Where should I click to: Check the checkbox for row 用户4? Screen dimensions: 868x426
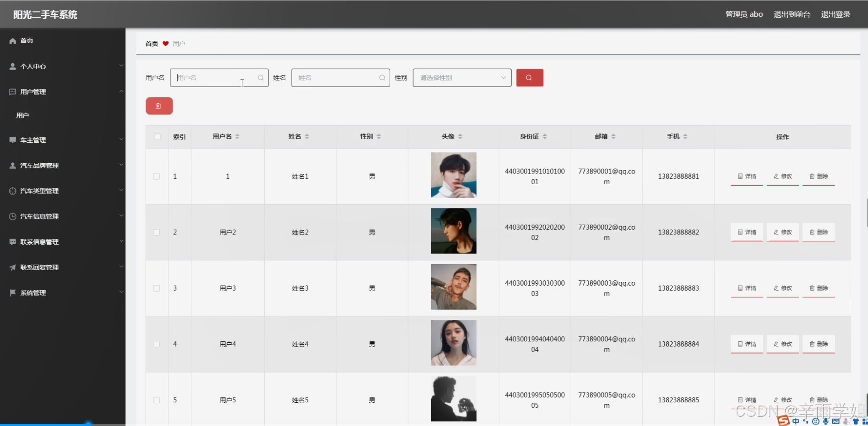point(156,344)
